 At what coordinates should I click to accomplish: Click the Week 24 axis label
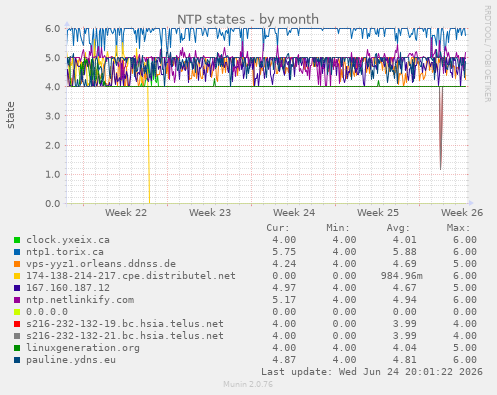[294, 213]
